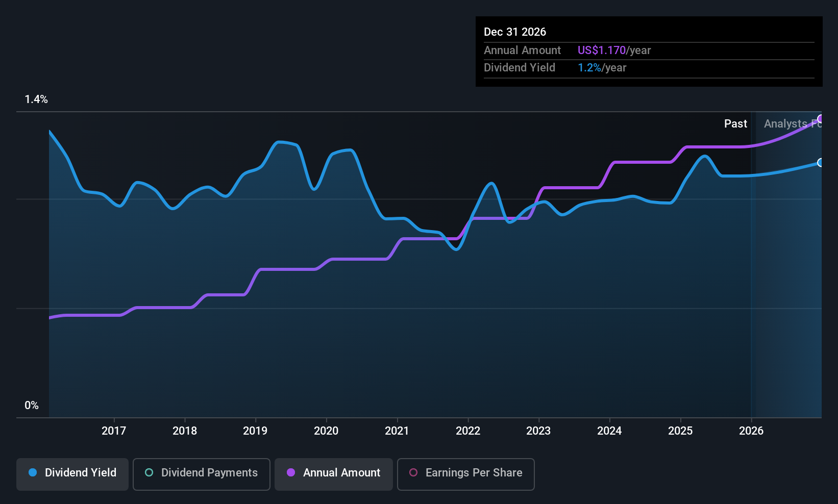Click the 2023 x-axis label
The height and width of the screenshot is (504, 838).
point(538,431)
